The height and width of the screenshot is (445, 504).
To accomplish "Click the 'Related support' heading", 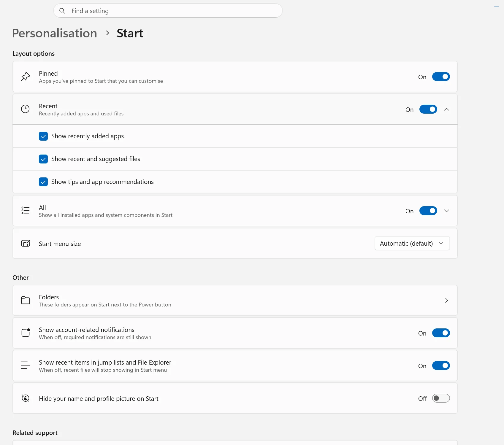I will [x=35, y=433].
